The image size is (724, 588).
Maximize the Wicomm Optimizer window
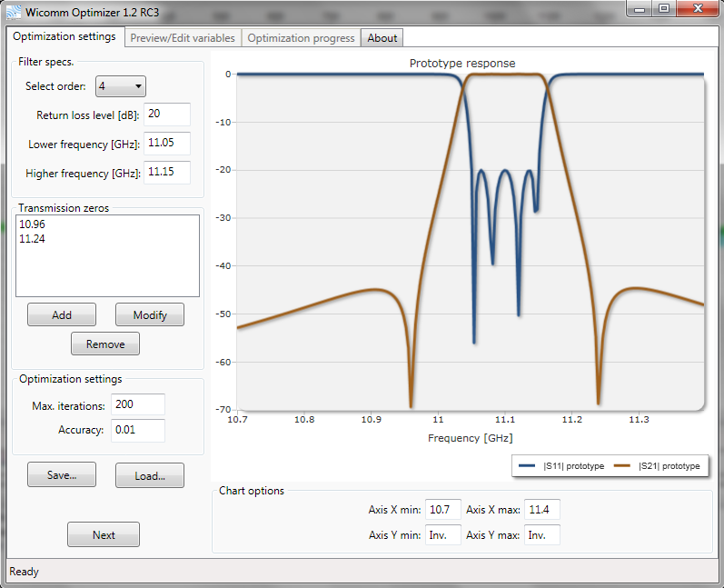664,9
